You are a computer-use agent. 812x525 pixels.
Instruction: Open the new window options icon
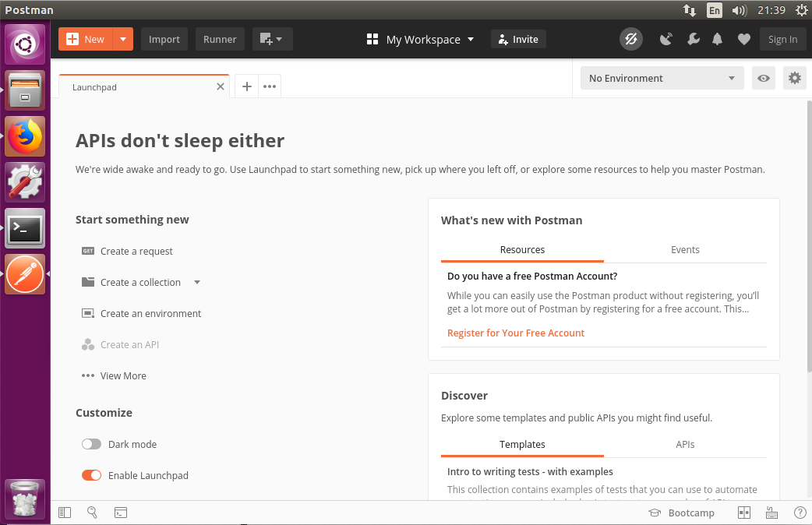(x=273, y=40)
